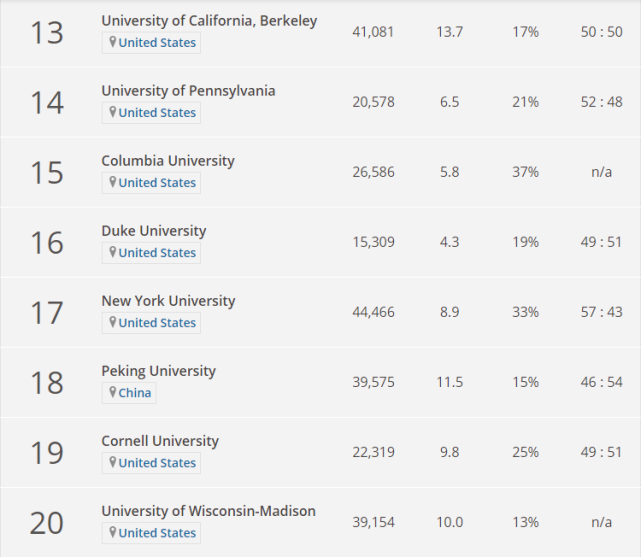The width and height of the screenshot is (641, 557).
Task: Click rank number 18 in the list
Action: [46, 382]
